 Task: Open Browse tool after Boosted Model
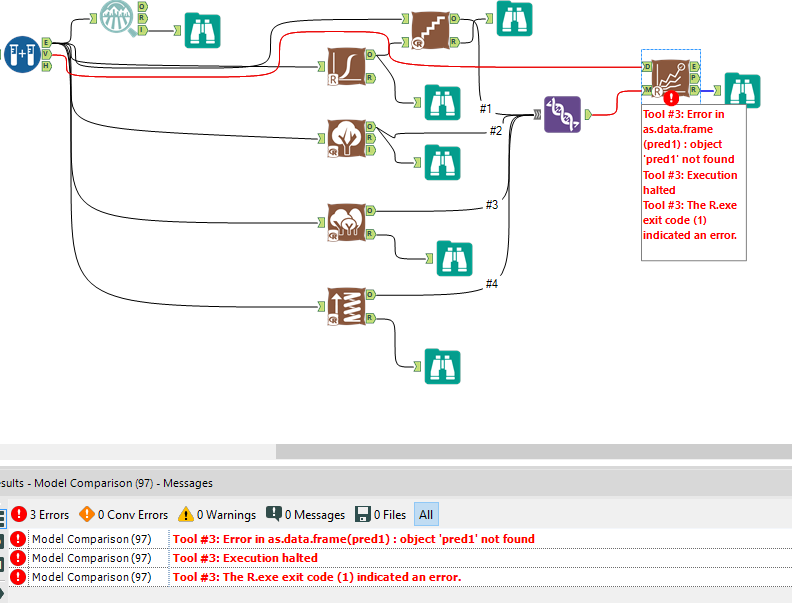442,366
